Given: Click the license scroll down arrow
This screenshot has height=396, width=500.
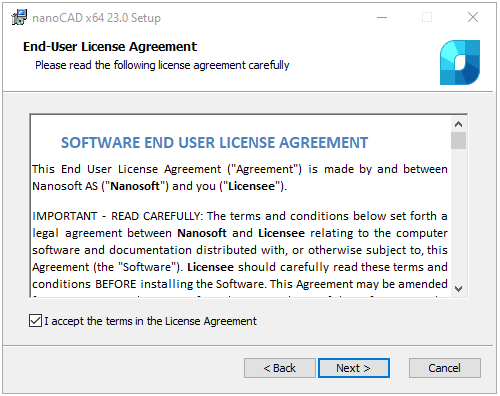Looking at the screenshot, I should coord(458,289).
